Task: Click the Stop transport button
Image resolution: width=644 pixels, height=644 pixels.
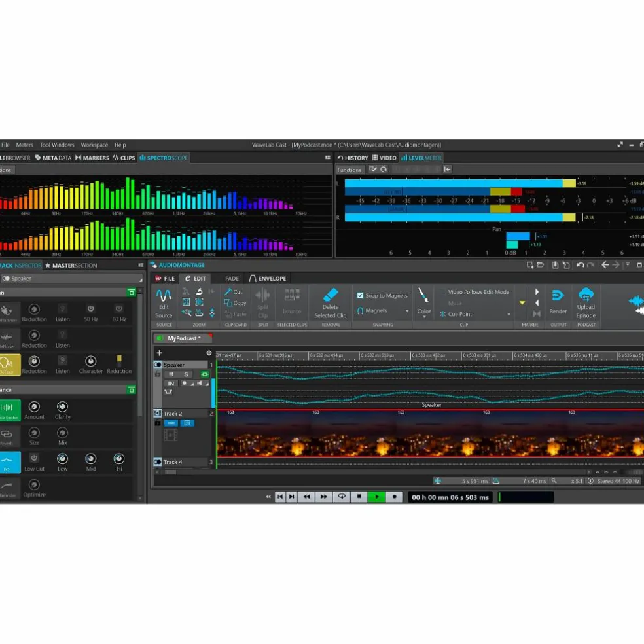Action: coord(359,497)
